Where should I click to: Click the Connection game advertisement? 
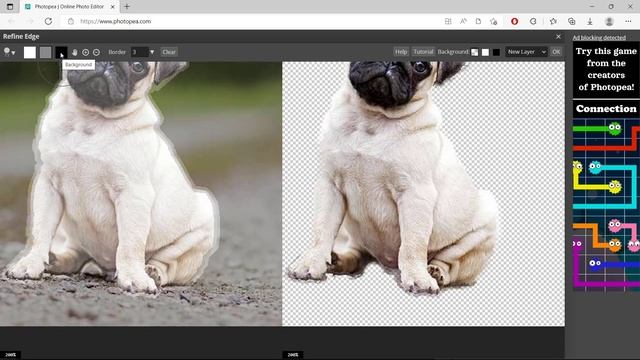(x=606, y=166)
